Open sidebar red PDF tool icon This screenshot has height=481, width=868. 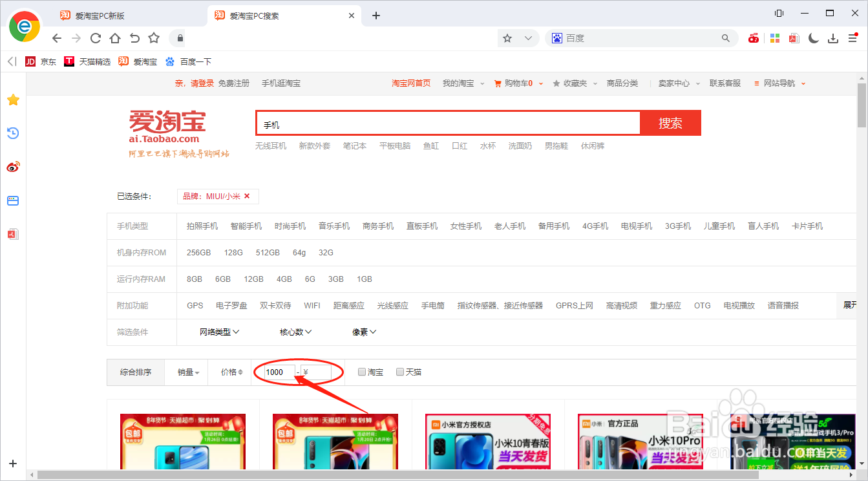tap(13, 234)
